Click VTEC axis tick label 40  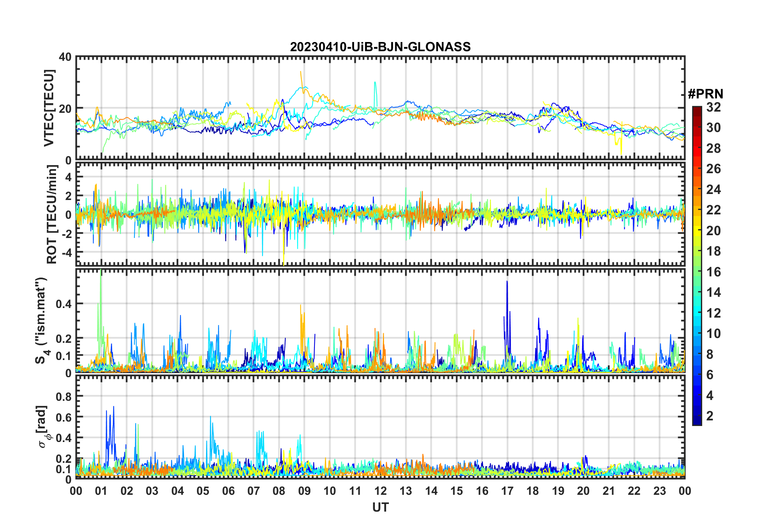coord(65,57)
